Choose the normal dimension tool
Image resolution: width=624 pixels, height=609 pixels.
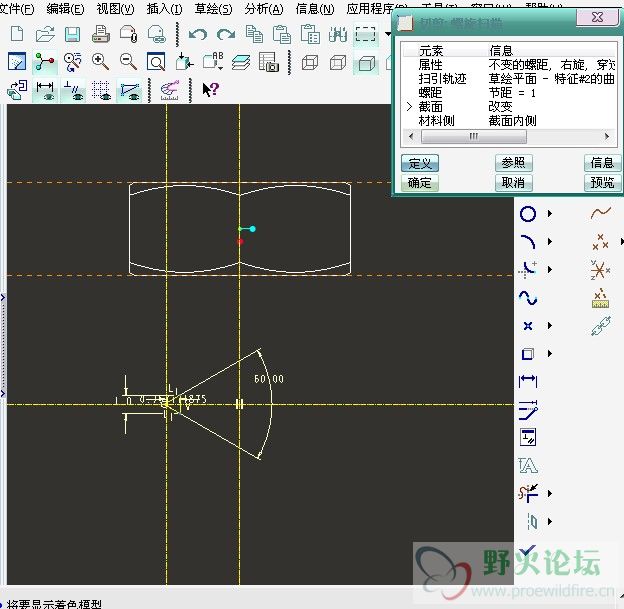(528, 381)
